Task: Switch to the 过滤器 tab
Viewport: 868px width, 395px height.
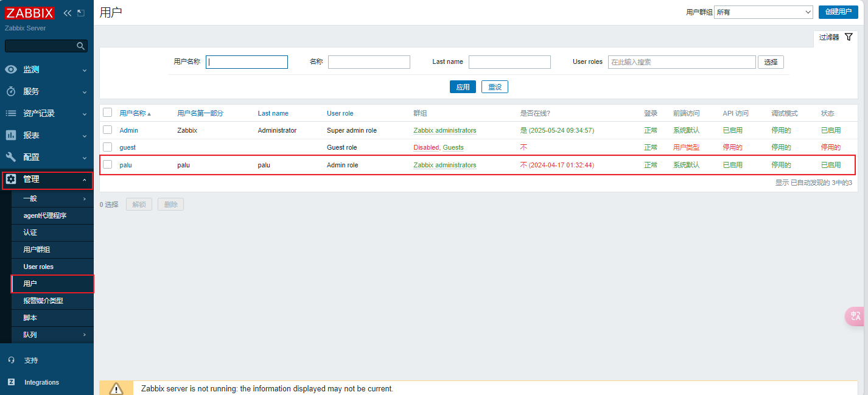Action: [836, 38]
